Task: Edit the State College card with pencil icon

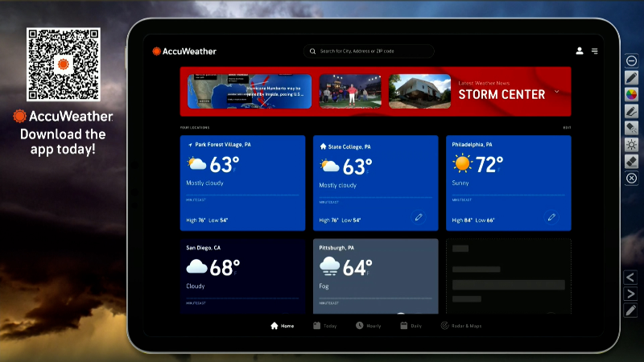Action: click(419, 217)
